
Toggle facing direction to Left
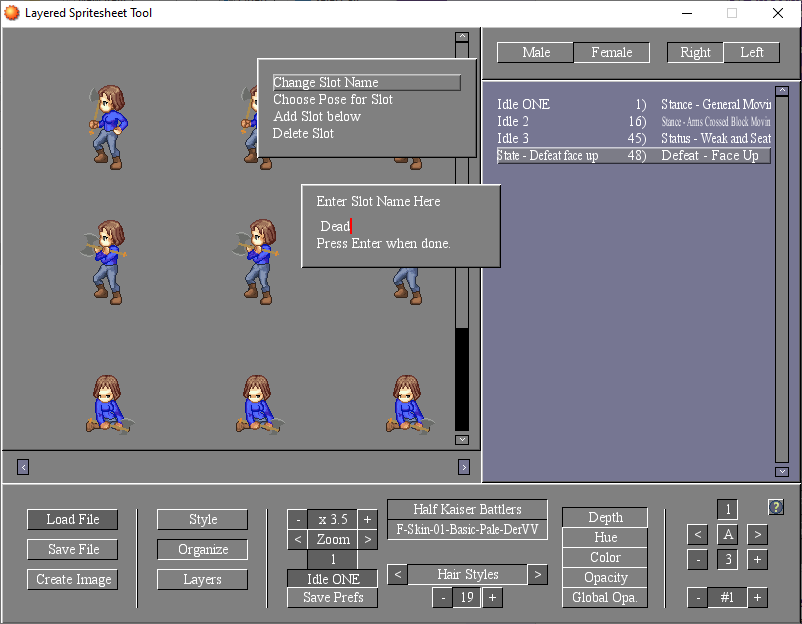tap(752, 52)
